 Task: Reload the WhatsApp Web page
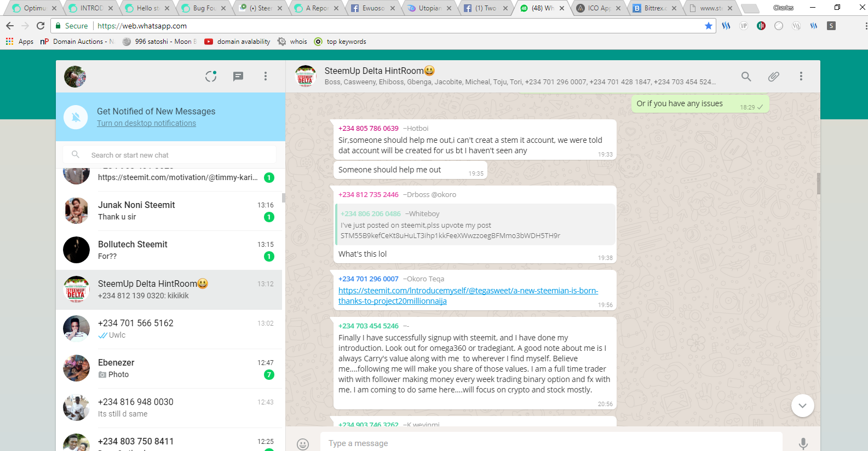[x=41, y=26]
